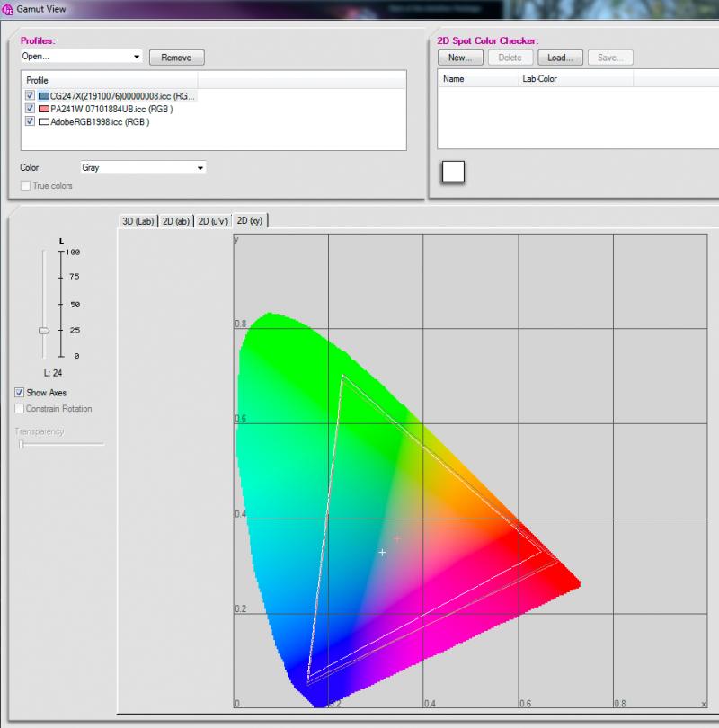Image resolution: width=719 pixels, height=728 pixels.
Task: Select the 2D (xy) tab
Action: click(x=250, y=220)
